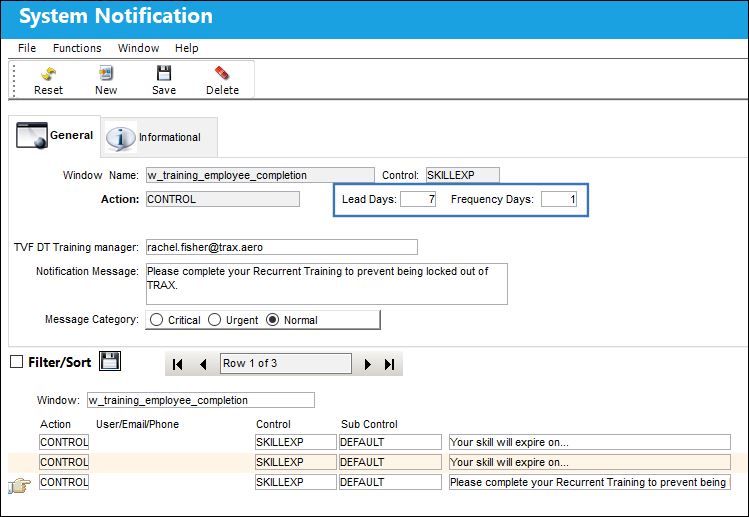749x517 pixels.
Task: Click the Delete eraser toolbar icon
Action: pos(222,73)
